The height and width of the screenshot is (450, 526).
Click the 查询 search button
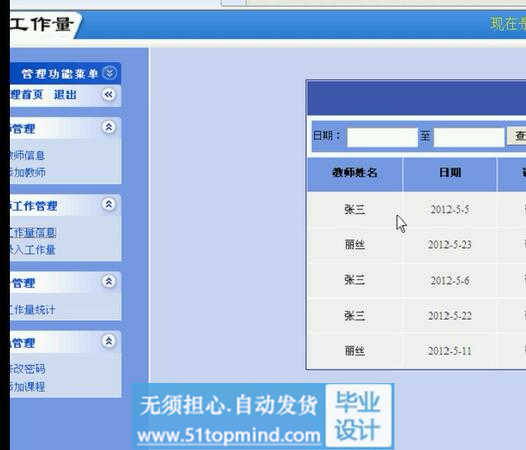517,136
